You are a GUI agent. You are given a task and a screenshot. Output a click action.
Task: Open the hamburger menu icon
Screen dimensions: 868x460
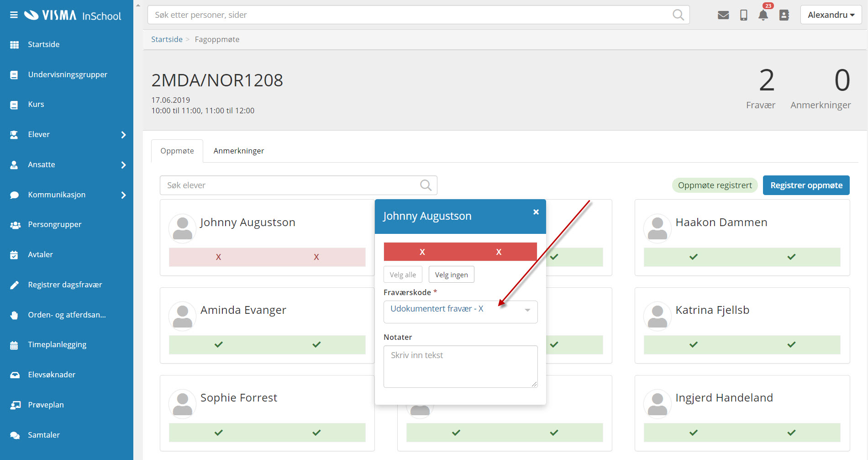(14, 15)
